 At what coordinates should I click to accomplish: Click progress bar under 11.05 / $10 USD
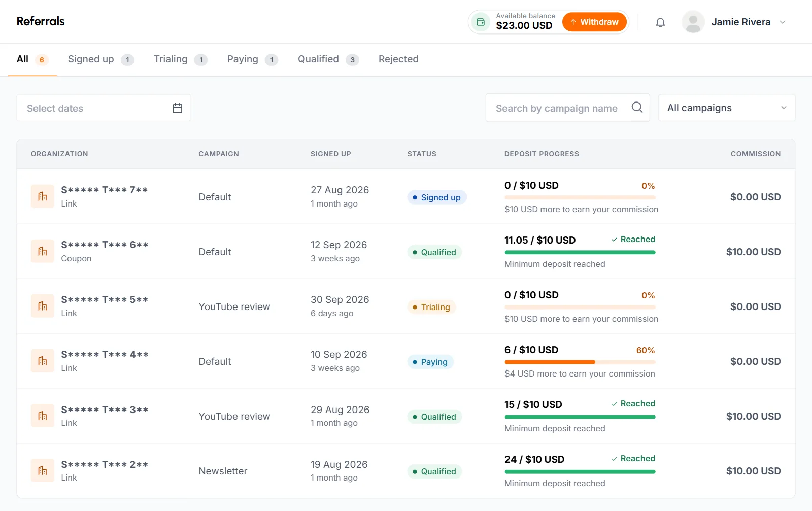(580, 252)
